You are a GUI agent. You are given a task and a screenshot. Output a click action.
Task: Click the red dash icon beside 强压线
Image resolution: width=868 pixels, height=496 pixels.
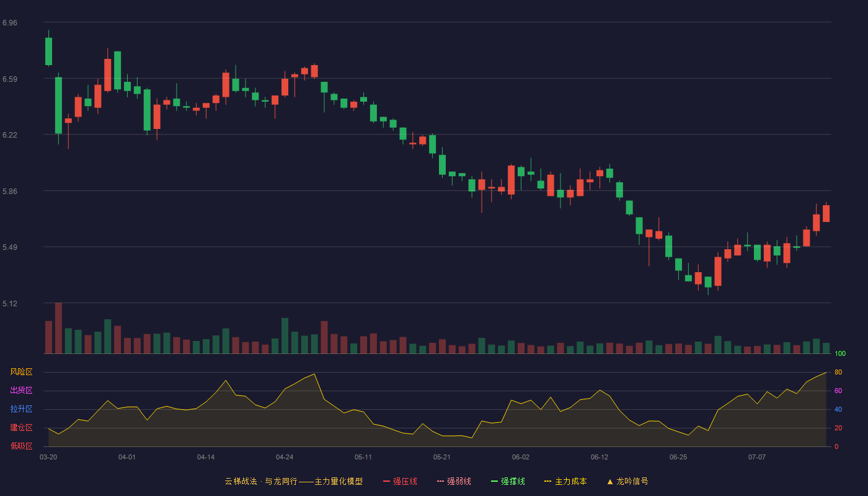[x=386, y=481]
